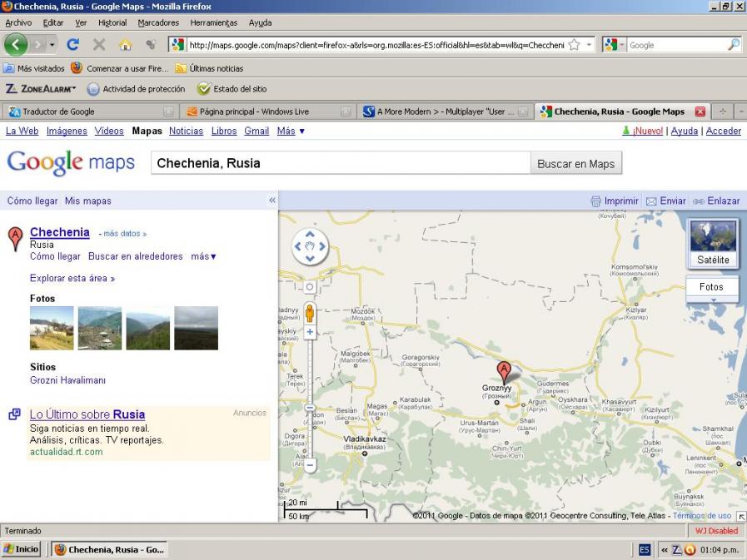Open the Más dropdown in Google bar
Image resolution: width=747 pixels, height=560 pixels.
click(x=291, y=131)
